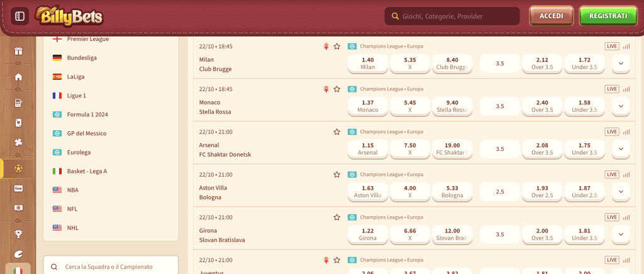Favorite the Milan vs Club Brugge match

tap(337, 47)
